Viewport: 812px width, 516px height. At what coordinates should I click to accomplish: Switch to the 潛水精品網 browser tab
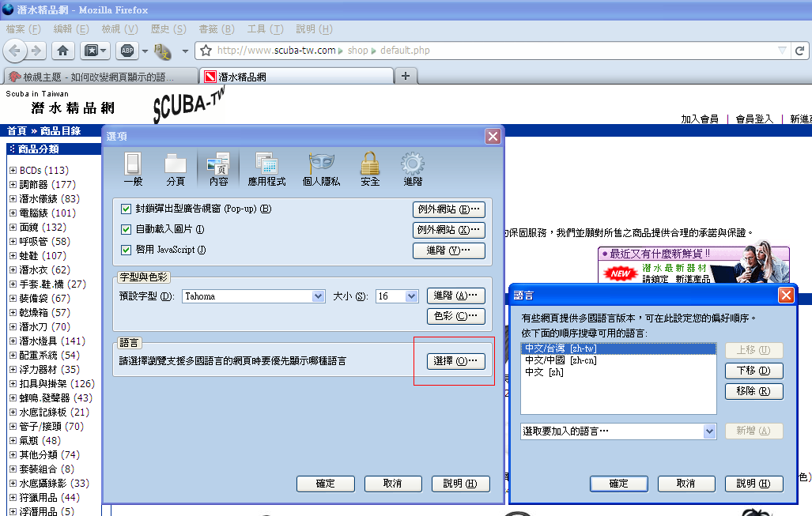pos(296,77)
